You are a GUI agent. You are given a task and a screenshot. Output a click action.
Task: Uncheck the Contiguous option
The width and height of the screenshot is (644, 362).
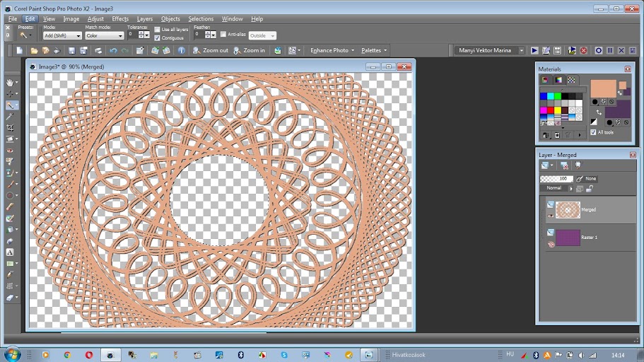pos(157,37)
